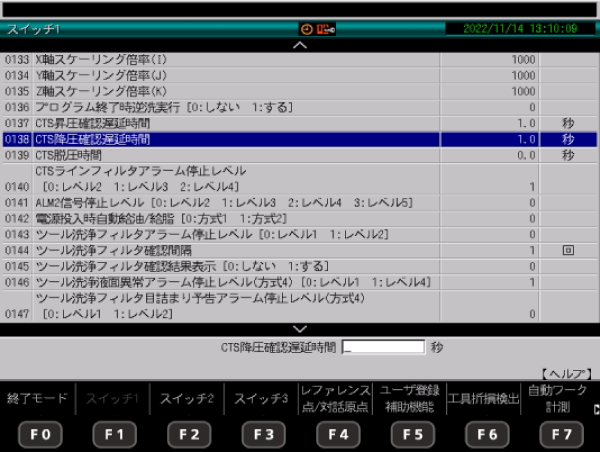
Task: Open ユーザ登録補助機能 menu item
Action: (x=409, y=398)
